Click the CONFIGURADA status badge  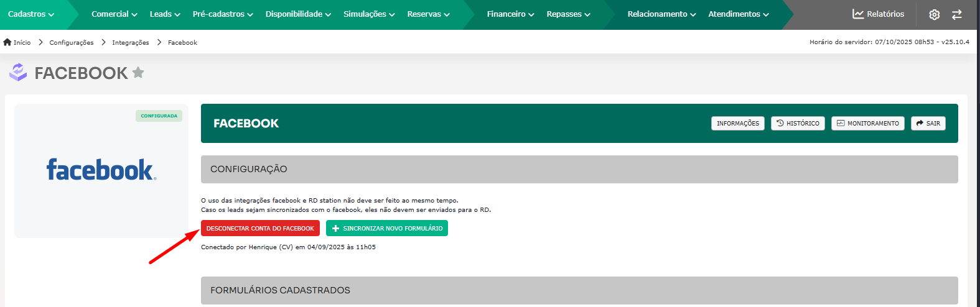[x=159, y=116]
